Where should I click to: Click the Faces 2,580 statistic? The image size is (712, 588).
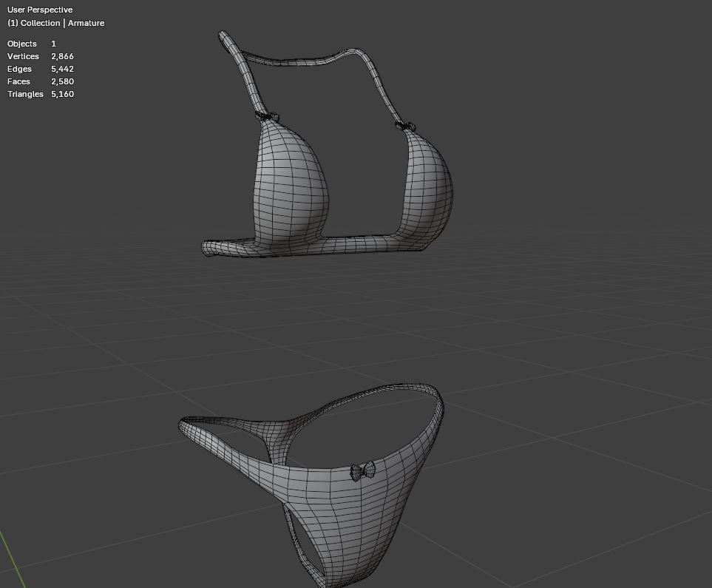click(40, 81)
